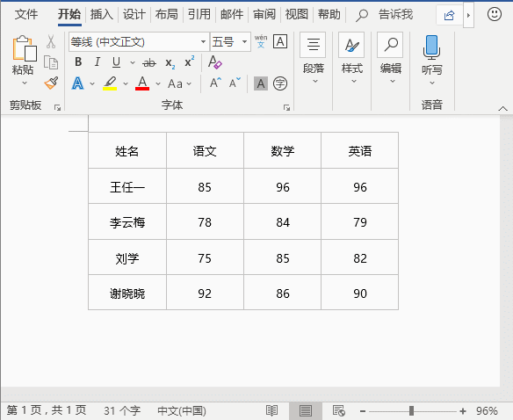Viewport: 513px width, 420px height.
Task: Click the Paste clipboard icon
Action: pyautogui.click(x=25, y=48)
